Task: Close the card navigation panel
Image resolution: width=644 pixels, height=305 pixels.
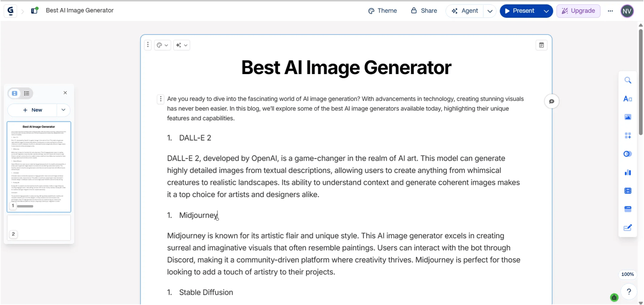Action: coord(65,93)
